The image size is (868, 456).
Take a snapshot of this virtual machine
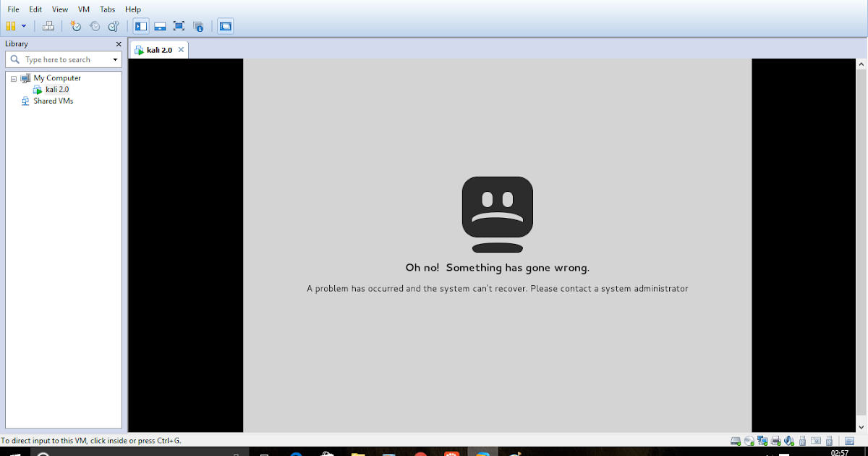[x=75, y=26]
